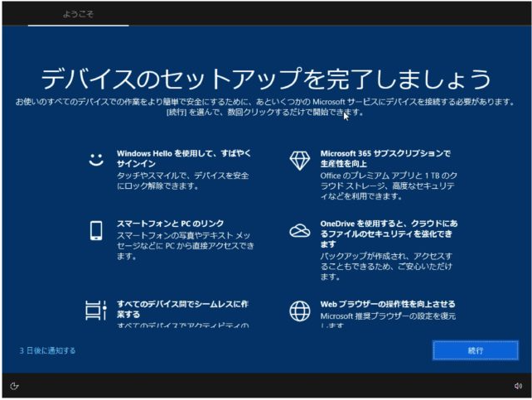Click the Windows Hello smiley face icon
532x400 pixels.
[x=96, y=159]
